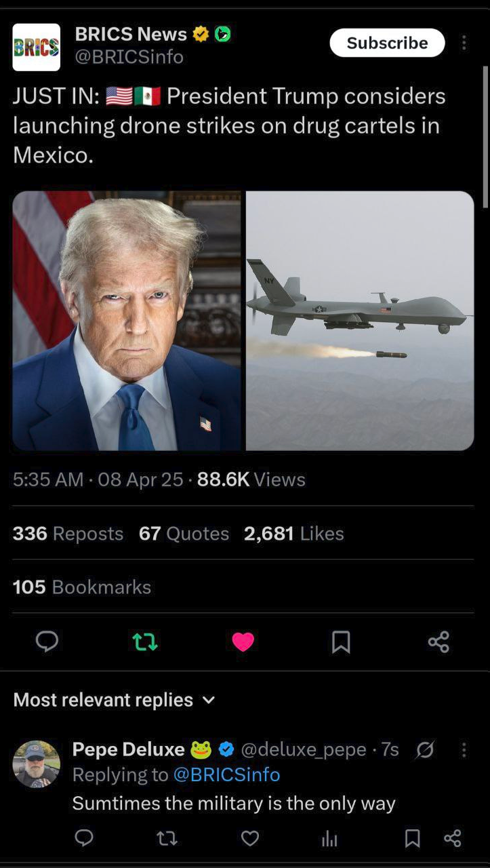Open three-dot menu on BRICS News post
Screen dimensions: 490x868
click(x=464, y=43)
